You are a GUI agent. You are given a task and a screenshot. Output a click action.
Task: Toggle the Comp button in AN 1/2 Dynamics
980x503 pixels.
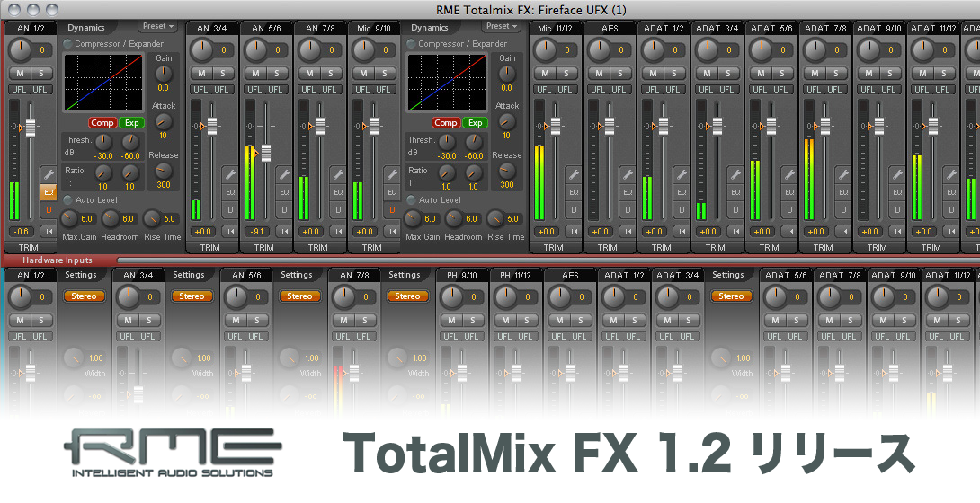pyautogui.click(x=102, y=123)
